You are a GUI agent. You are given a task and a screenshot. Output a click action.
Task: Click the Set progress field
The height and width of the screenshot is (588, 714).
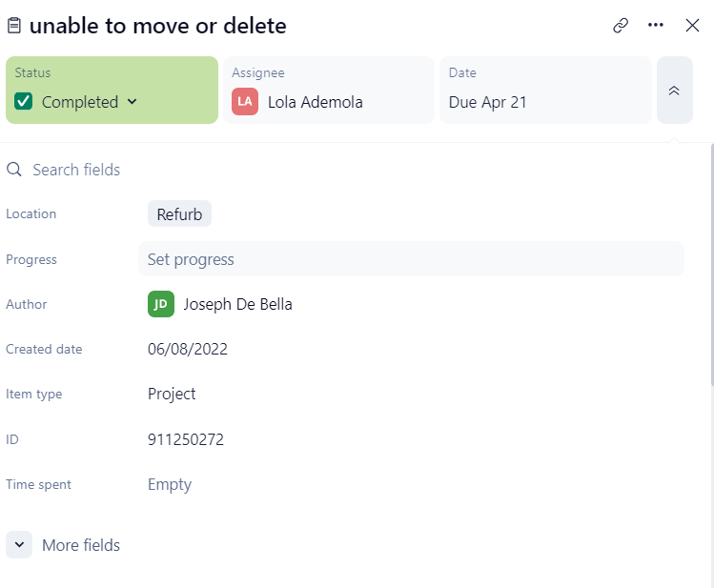411,259
